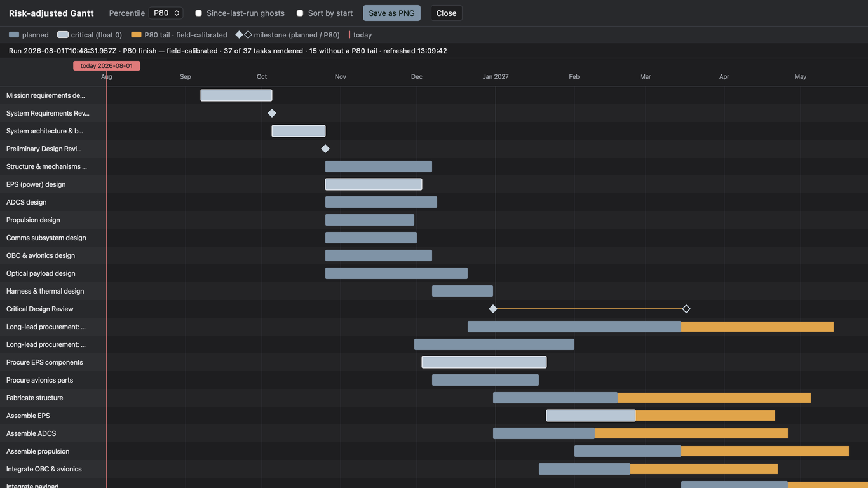Viewport: 868px width, 488px height.
Task: Click the hollow P80 milestone legend diamond
Action: [x=248, y=35]
